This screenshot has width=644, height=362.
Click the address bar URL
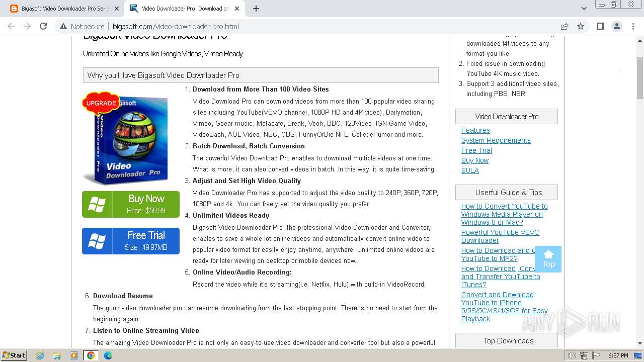tap(176, 26)
